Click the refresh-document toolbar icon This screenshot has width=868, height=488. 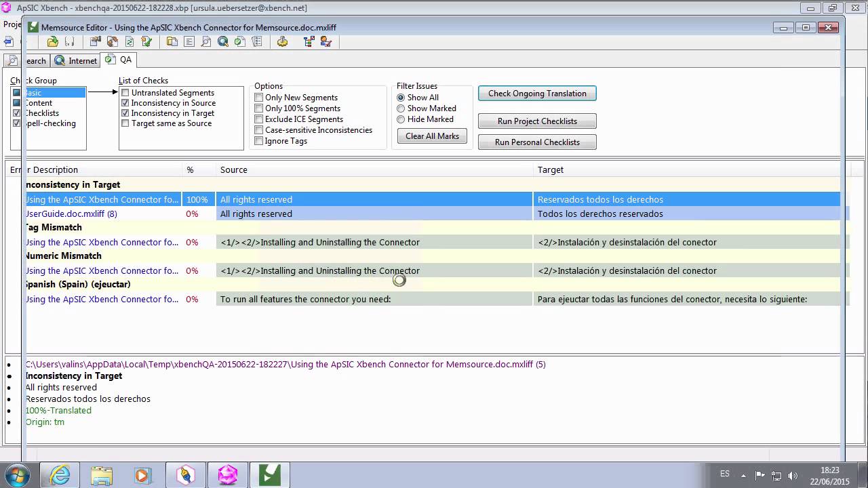pyautogui.click(x=130, y=41)
